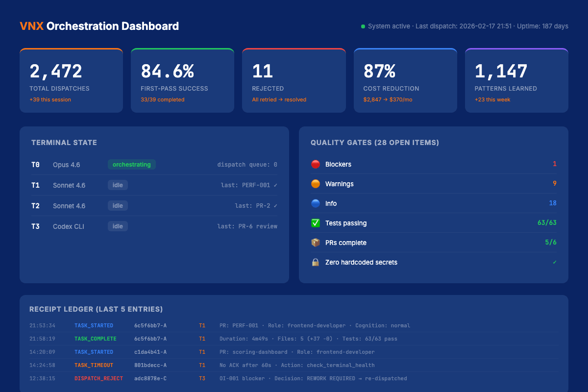
Task: Click the orange accent bar on Total Dispatches
Action: tap(71, 49)
